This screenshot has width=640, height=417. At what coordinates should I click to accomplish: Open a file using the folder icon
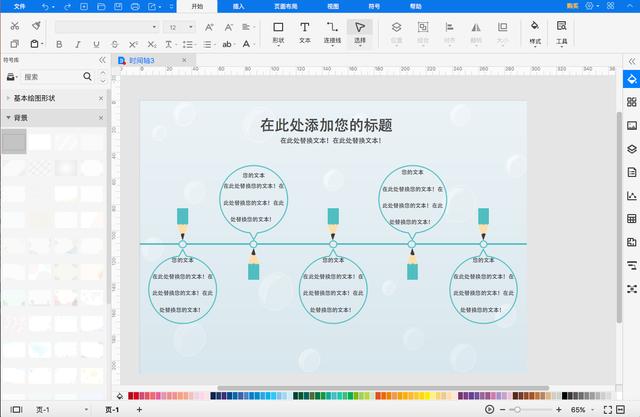click(x=101, y=6)
